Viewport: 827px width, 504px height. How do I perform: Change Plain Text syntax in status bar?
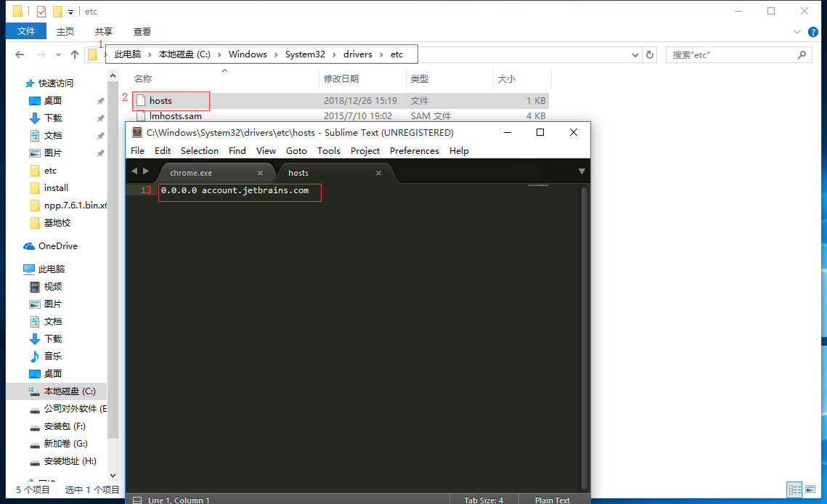point(553,500)
